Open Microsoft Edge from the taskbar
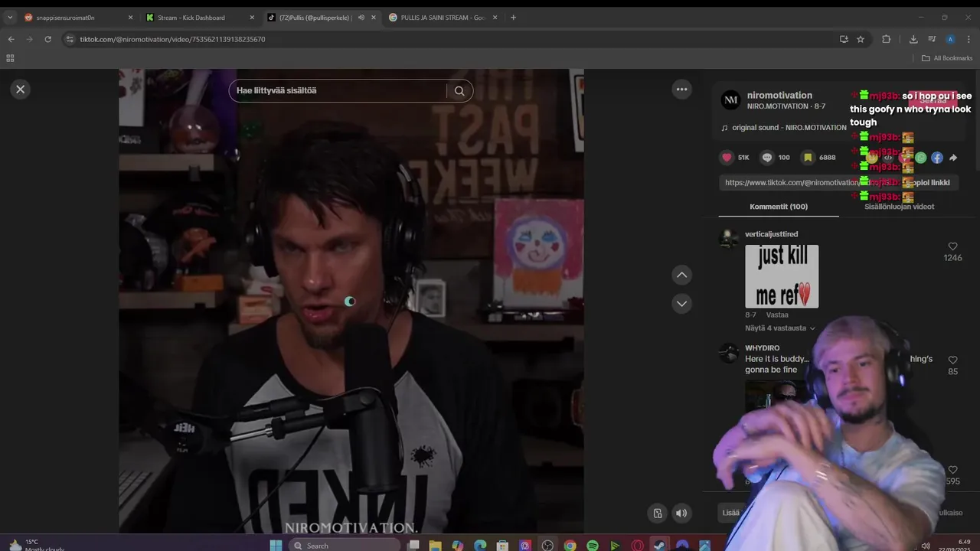This screenshot has width=980, height=551. click(x=480, y=545)
